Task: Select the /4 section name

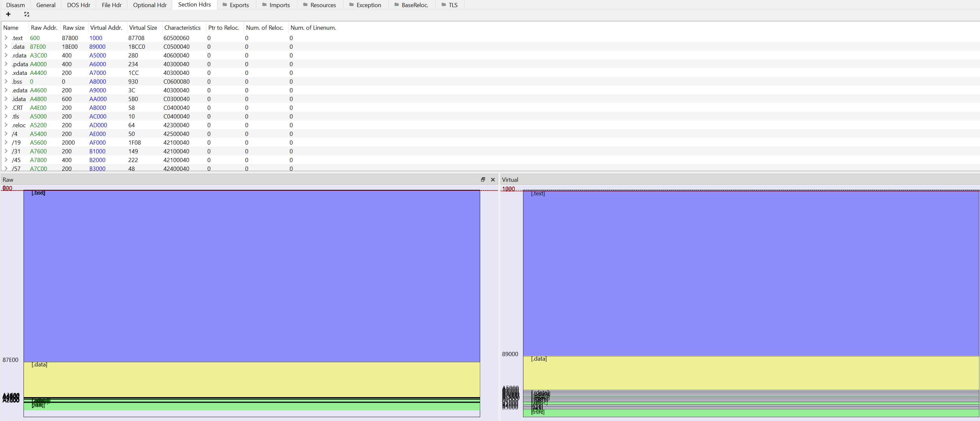Action: [x=15, y=134]
